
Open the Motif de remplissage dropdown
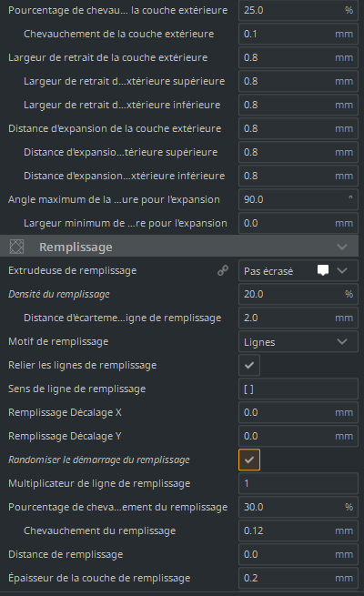click(x=298, y=342)
